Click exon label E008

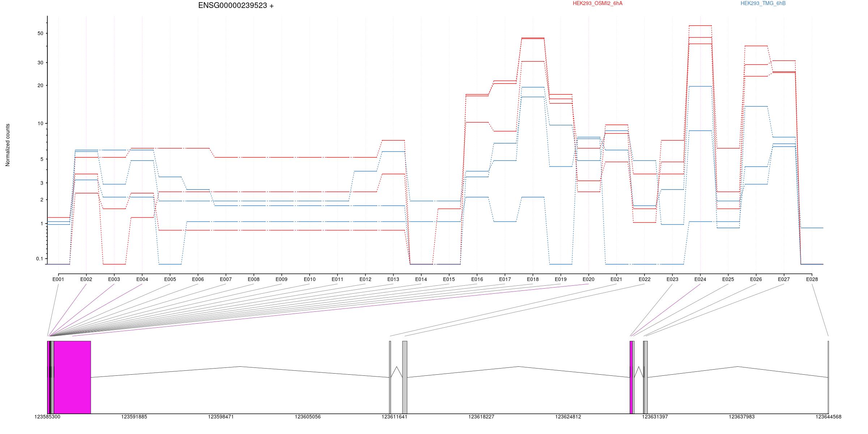[254, 279]
